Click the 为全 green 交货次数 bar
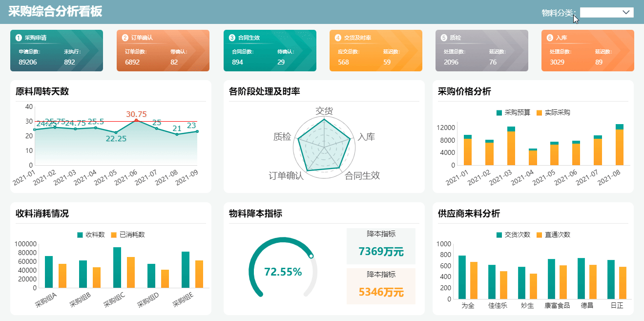The height and width of the screenshot is (321, 644). (x=462, y=278)
